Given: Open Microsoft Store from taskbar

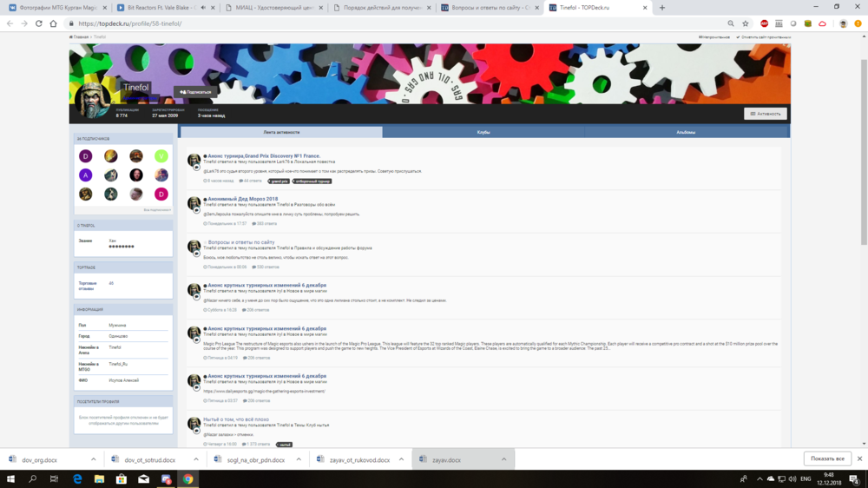Looking at the screenshot, I should click(122, 479).
